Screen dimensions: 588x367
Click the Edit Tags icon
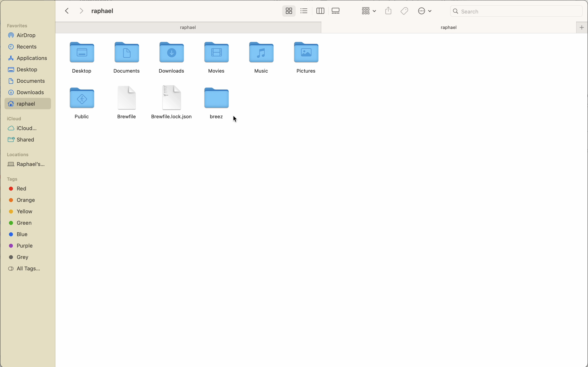[x=405, y=11]
